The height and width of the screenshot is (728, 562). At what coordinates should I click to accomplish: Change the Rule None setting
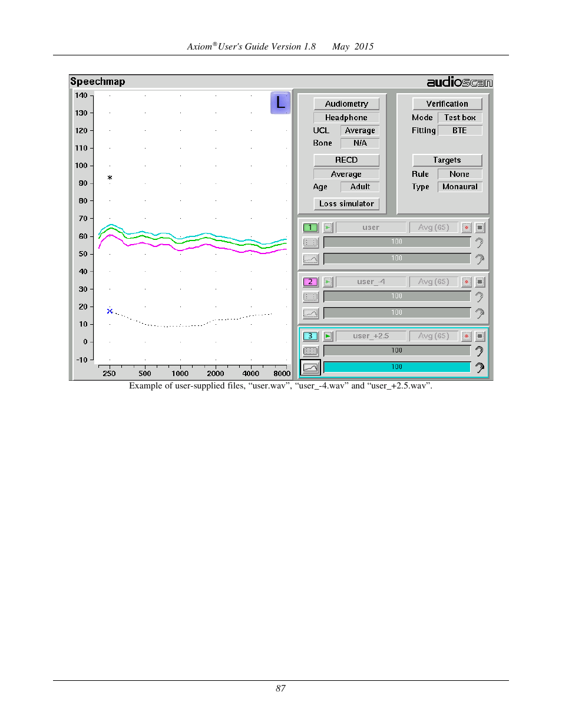[460, 174]
